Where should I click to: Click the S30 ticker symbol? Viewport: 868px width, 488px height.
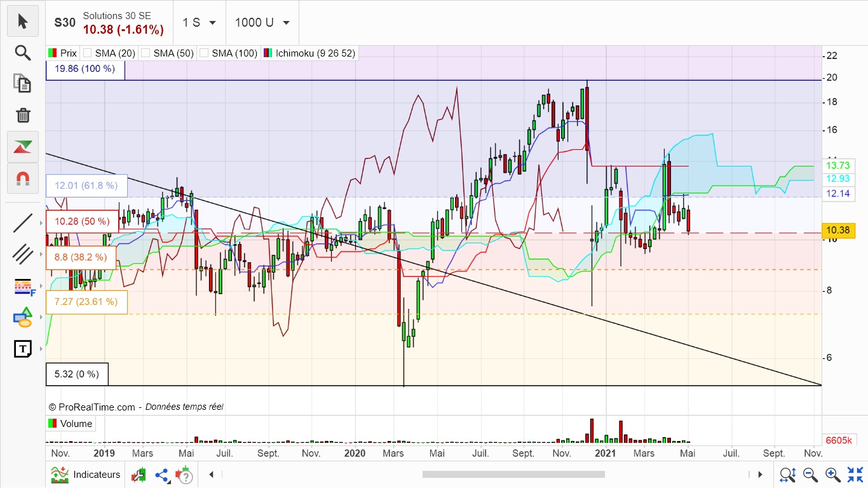coord(65,22)
